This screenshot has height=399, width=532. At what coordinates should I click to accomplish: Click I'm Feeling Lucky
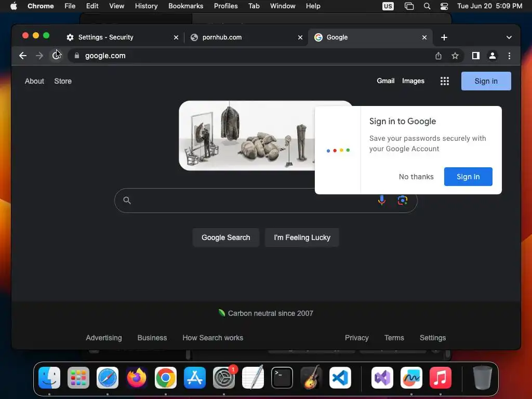[x=302, y=237]
